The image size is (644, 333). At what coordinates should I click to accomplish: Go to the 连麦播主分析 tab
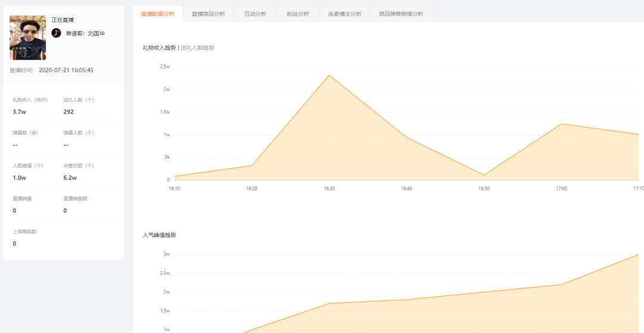pyautogui.click(x=345, y=14)
